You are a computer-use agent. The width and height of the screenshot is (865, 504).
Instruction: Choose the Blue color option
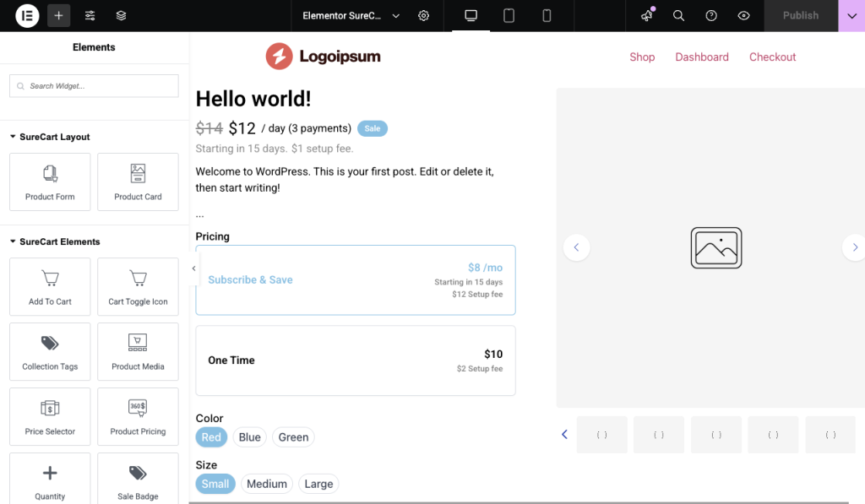249,437
